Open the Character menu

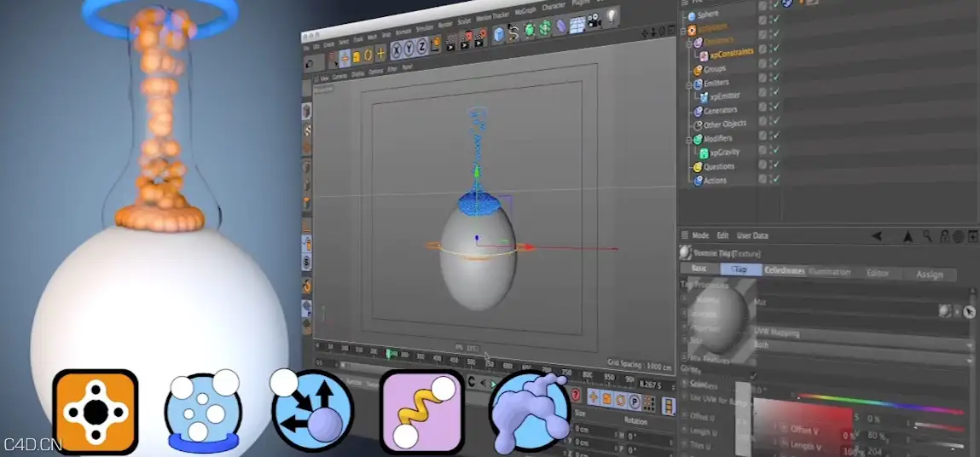554,6
